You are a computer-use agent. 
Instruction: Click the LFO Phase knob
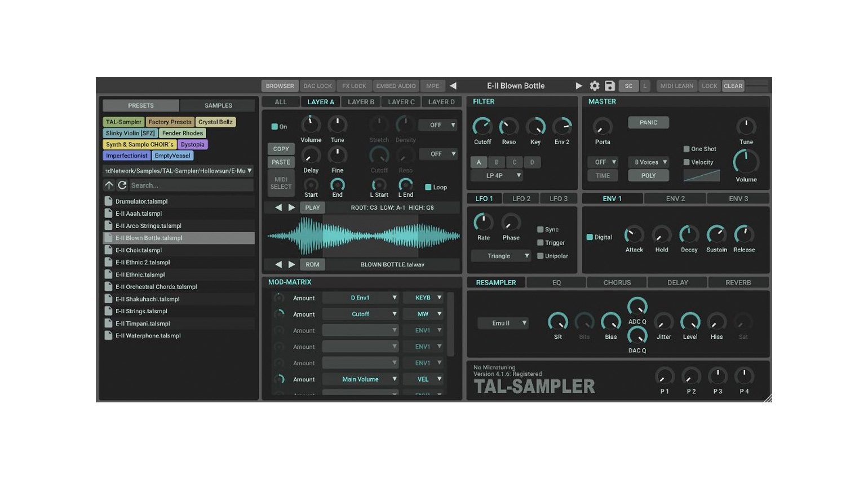click(511, 222)
